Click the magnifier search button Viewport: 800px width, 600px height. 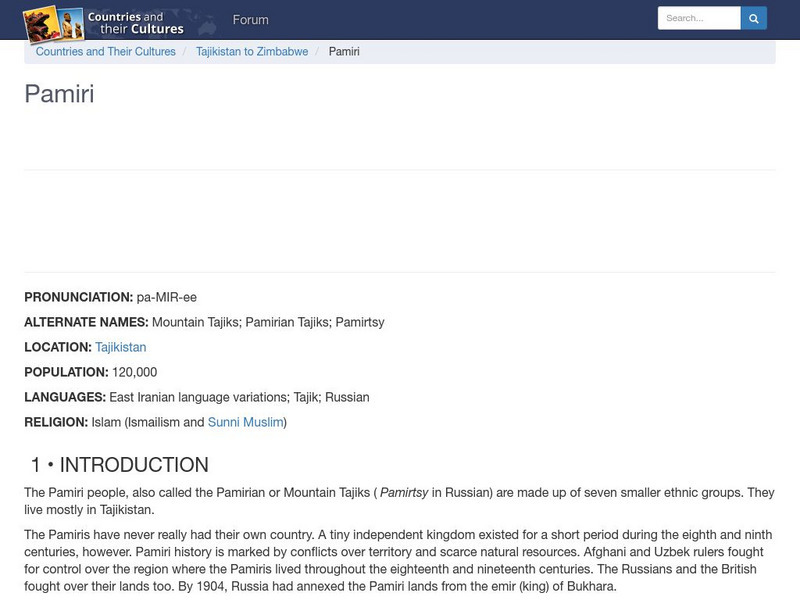coord(754,18)
